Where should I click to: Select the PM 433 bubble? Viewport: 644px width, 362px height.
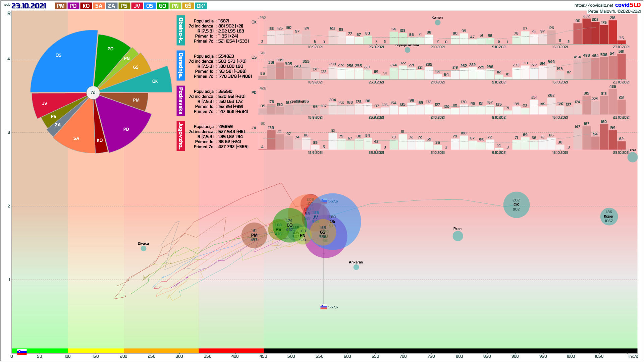254,235
